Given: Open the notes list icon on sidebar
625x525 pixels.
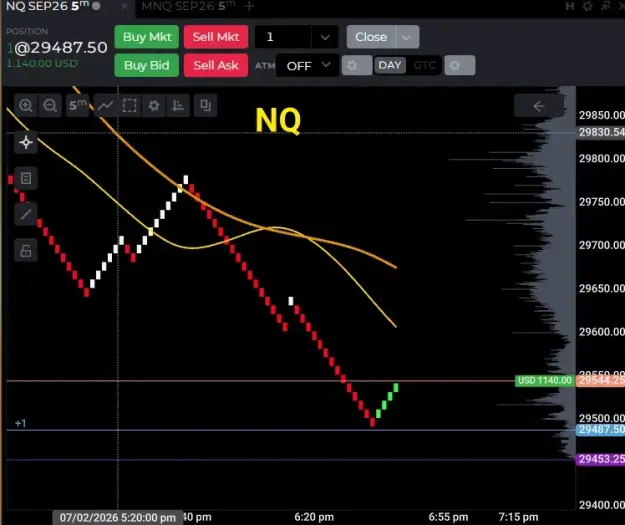Looking at the screenshot, I should point(26,178).
